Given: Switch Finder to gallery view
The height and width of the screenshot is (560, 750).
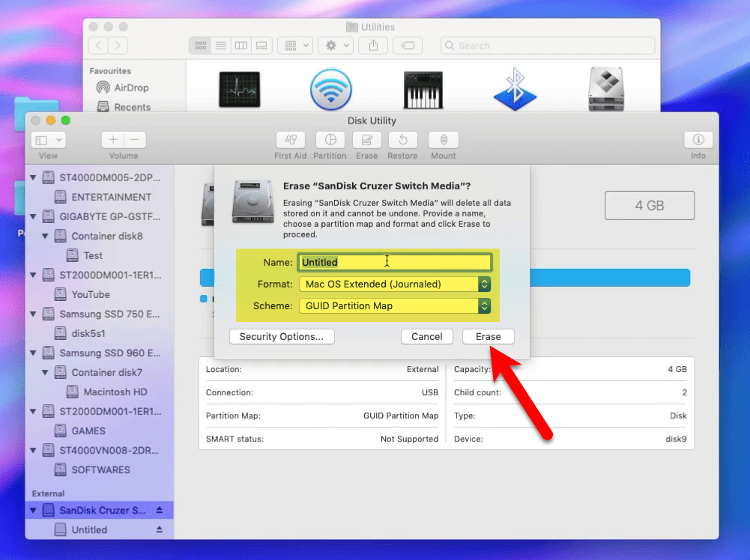Looking at the screenshot, I should (261, 46).
